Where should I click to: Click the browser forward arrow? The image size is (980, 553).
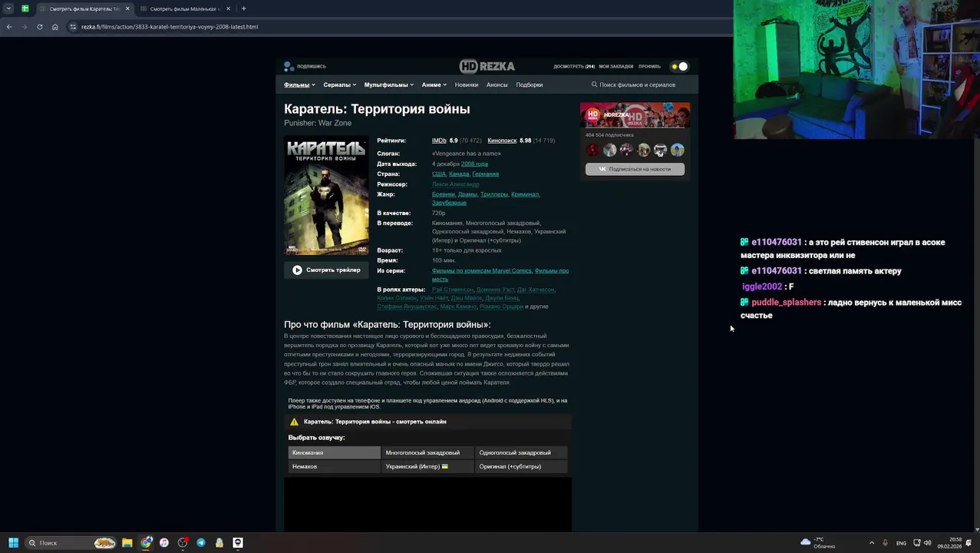(x=24, y=27)
